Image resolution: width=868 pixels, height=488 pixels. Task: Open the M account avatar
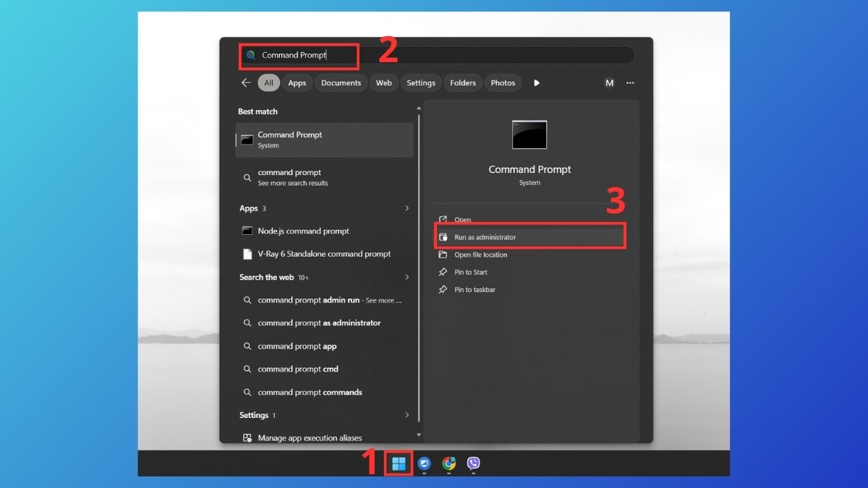coord(609,83)
